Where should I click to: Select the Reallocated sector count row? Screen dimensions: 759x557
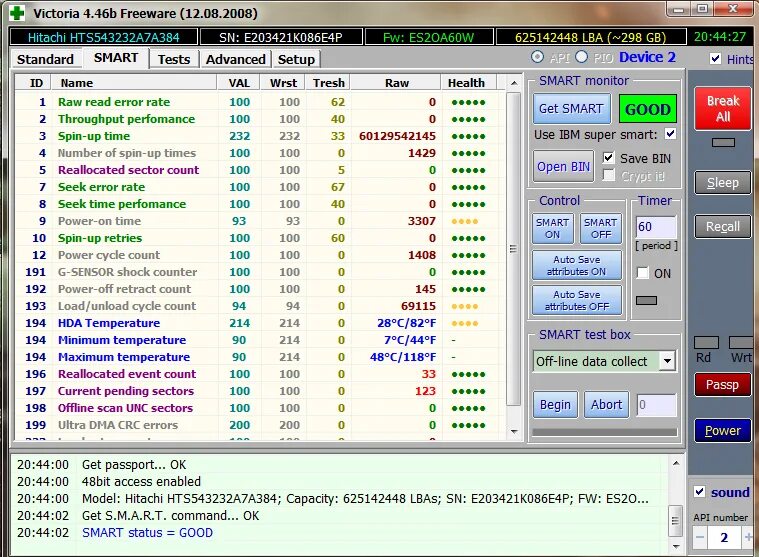[259, 170]
